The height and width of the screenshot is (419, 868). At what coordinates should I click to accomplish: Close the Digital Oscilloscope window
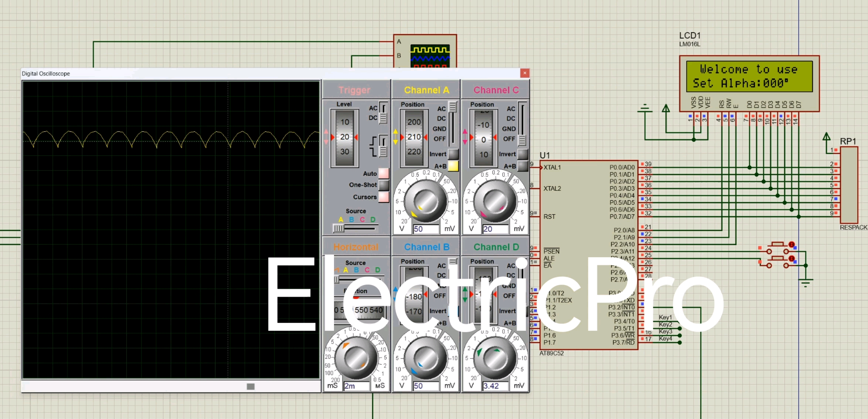tap(525, 73)
